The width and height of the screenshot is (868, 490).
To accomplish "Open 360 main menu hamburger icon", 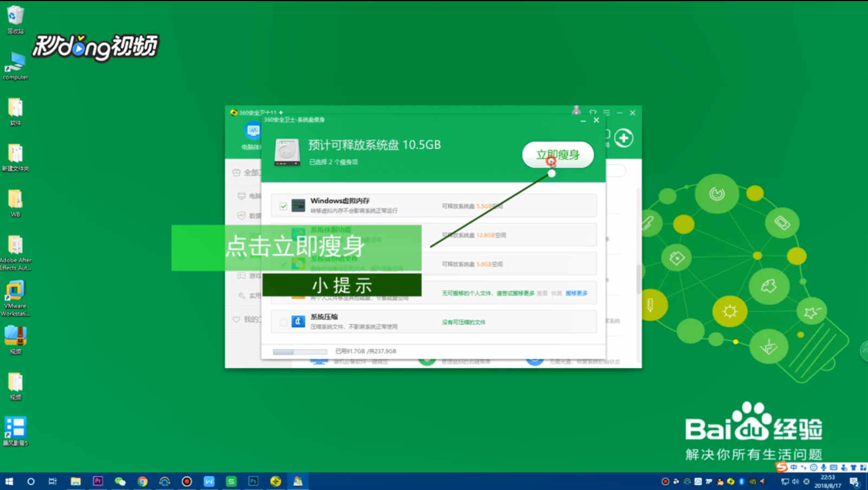I will pyautogui.click(x=606, y=113).
